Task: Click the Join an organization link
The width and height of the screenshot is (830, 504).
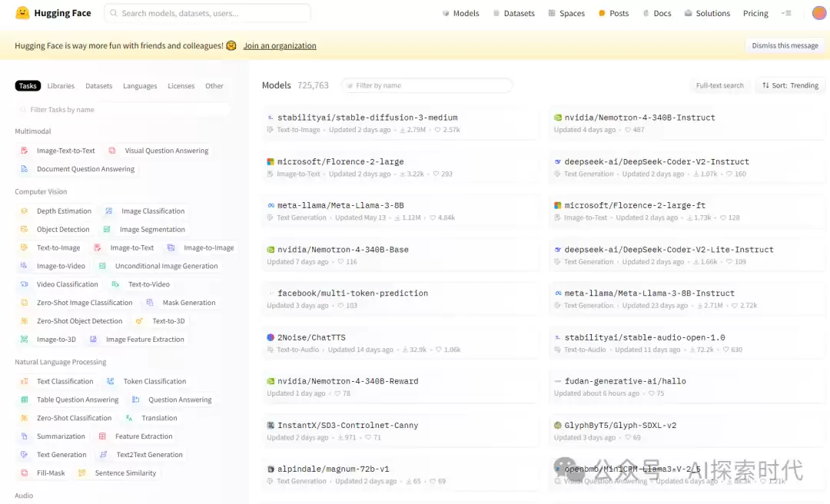Action: click(280, 45)
